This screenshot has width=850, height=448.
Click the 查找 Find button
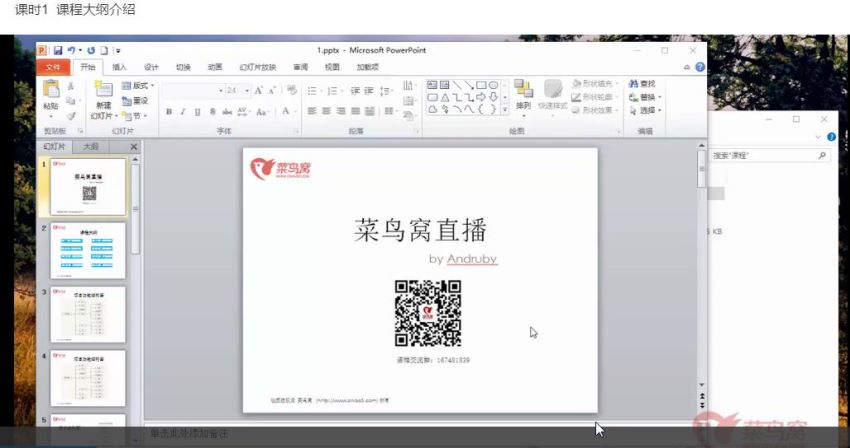642,84
